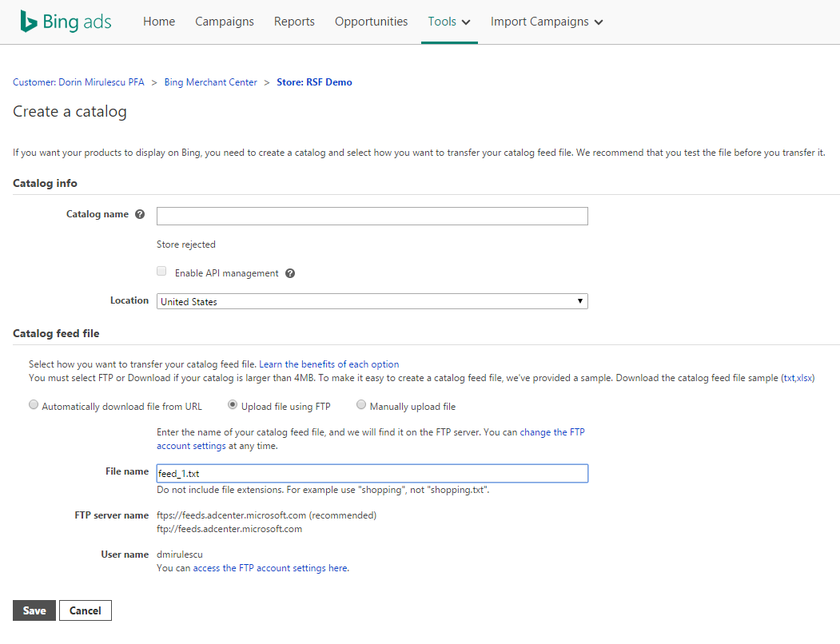Screen dimensions: 840x644
Task: Open the Opportunities tab
Action: click(372, 22)
